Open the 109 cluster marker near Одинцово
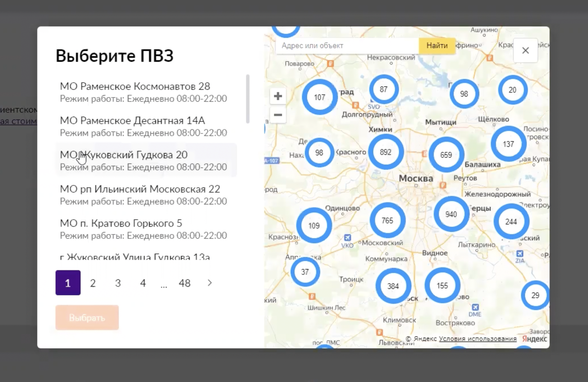Image resolution: width=588 pixels, height=382 pixels. (x=314, y=226)
